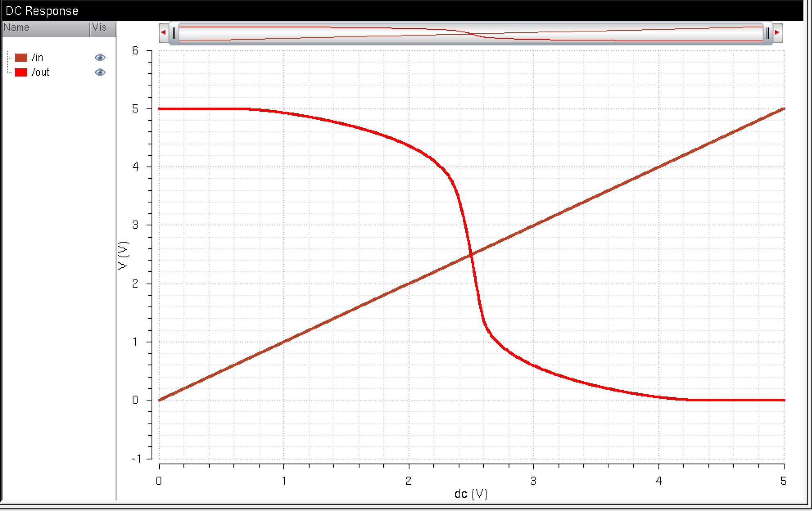Grab the right handle of the range slider
Screen dimensions: 812x511
767,33
